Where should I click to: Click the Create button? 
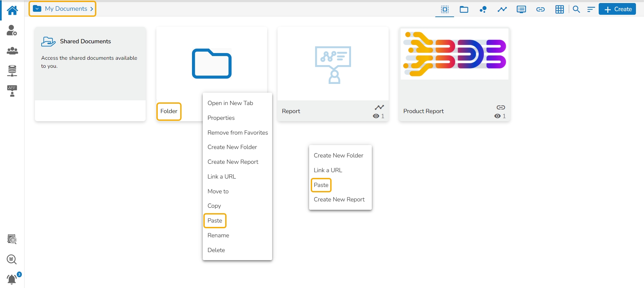click(x=617, y=9)
